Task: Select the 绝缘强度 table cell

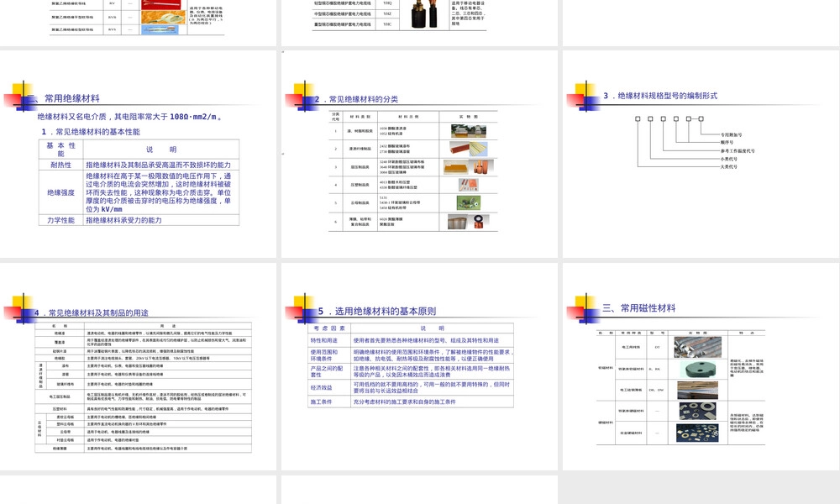Action: [61, 193]
